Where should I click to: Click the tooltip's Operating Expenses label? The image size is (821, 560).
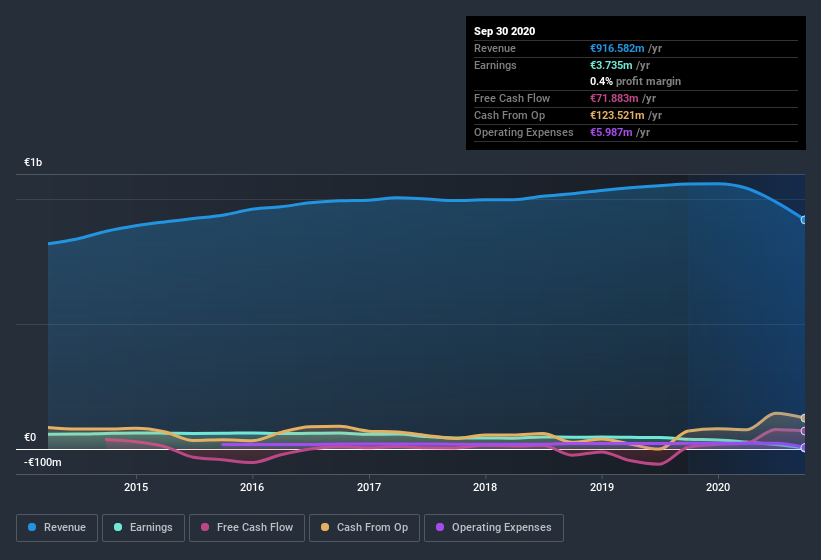524,132
